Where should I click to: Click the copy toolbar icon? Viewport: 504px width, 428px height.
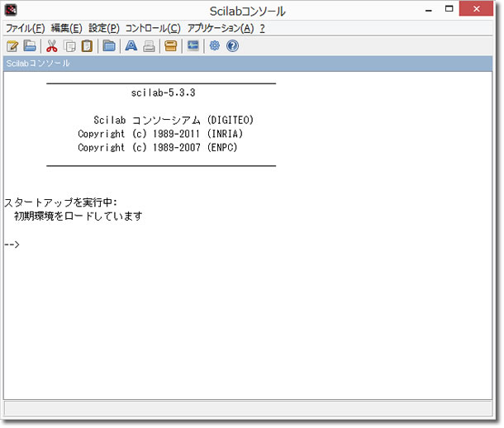(x=69, y=46)
